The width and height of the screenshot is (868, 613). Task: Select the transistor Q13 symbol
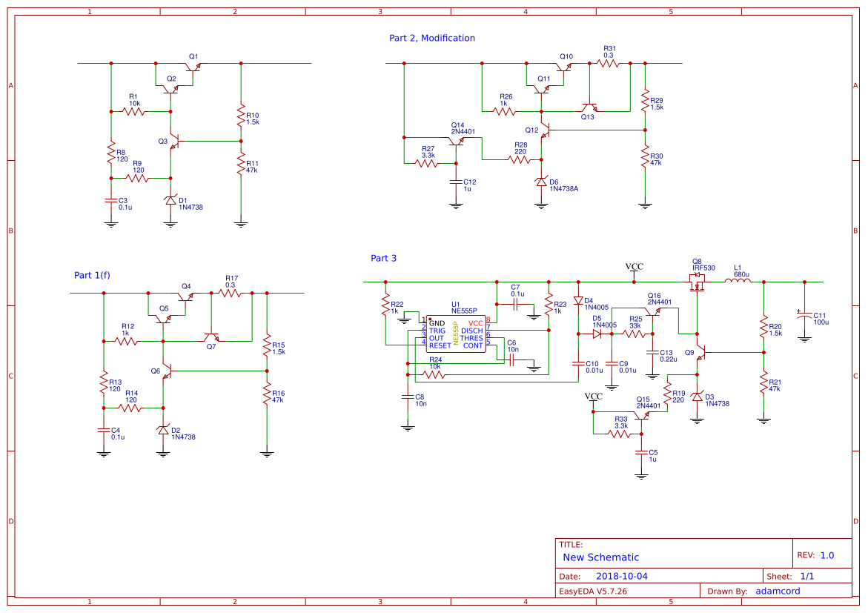(x=589, y=106)
